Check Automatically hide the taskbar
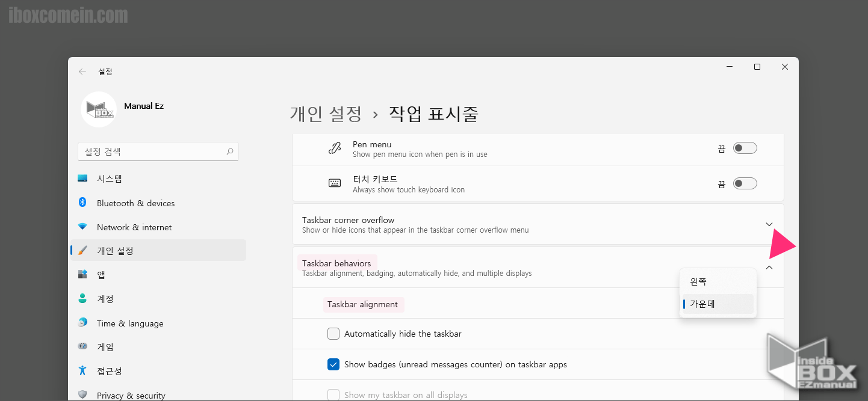The height and width of the screenshot is (401, 868). pyautogui.click(x=333, y=334)
